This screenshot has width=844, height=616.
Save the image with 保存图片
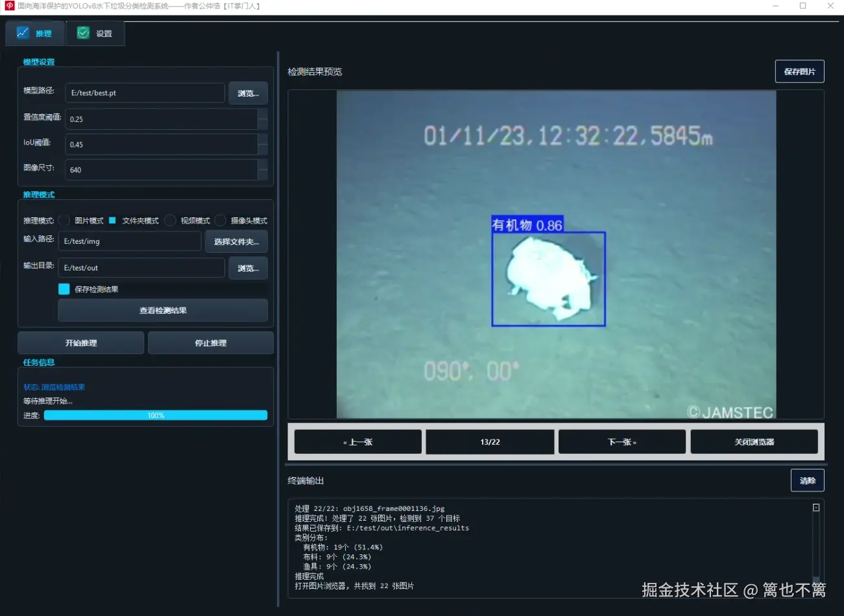(x=799, y=71)
